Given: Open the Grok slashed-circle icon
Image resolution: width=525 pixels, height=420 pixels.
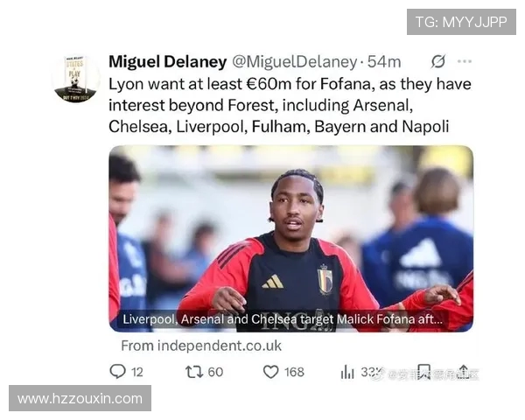Looking at the screenshot, I should point(438,61).
